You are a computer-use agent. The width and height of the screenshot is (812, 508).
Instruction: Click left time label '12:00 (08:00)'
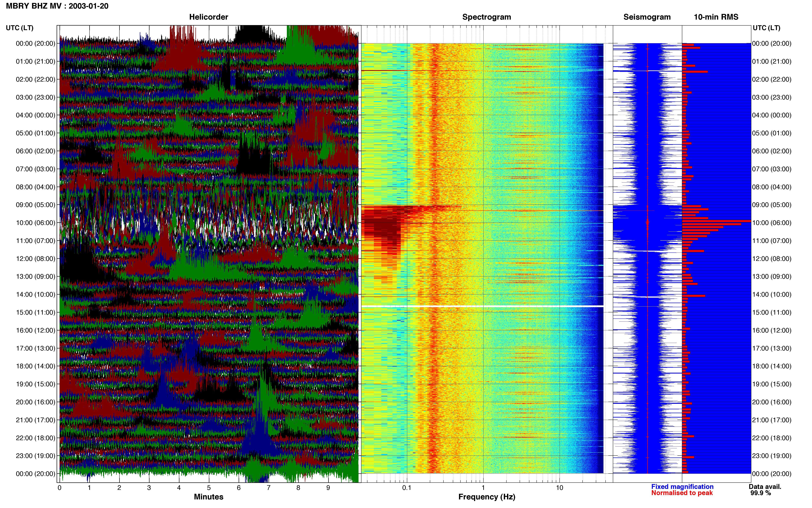pyautogui.click(x=36, y=259)
